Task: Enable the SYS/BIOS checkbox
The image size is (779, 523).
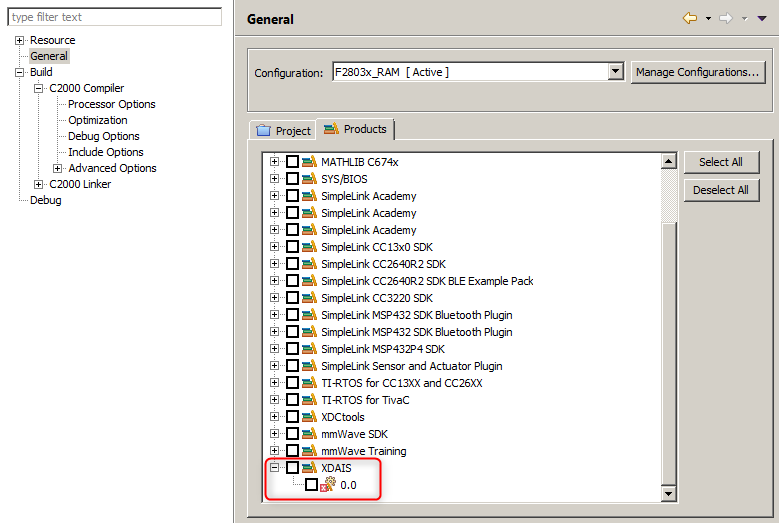Action: pos(292,178)
